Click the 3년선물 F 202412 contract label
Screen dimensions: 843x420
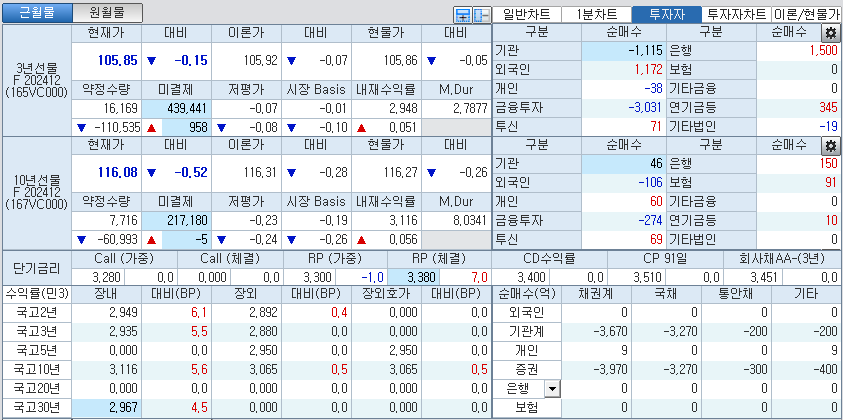[37, 81]
